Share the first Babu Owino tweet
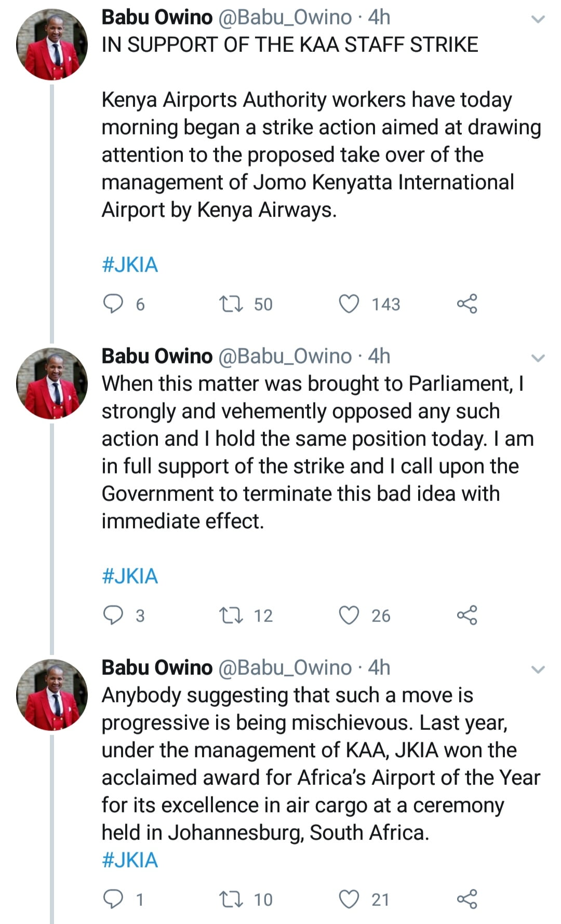 click(467, 304)
